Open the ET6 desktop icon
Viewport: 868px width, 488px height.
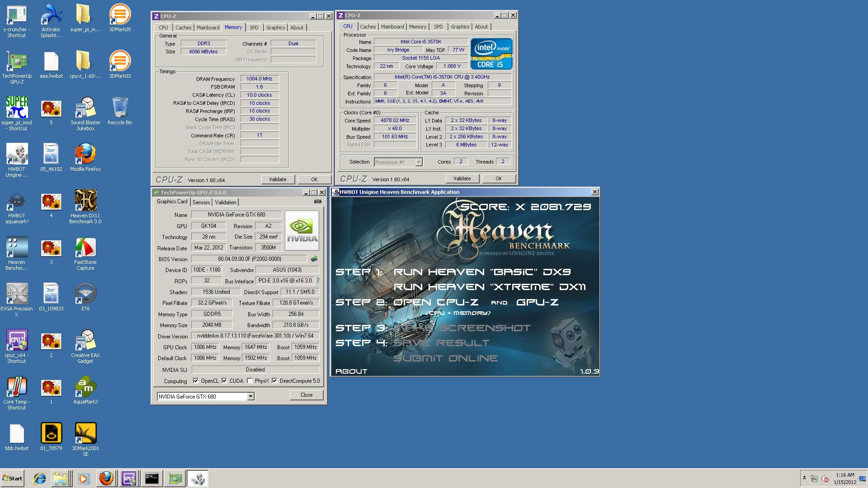pos(85,294)
